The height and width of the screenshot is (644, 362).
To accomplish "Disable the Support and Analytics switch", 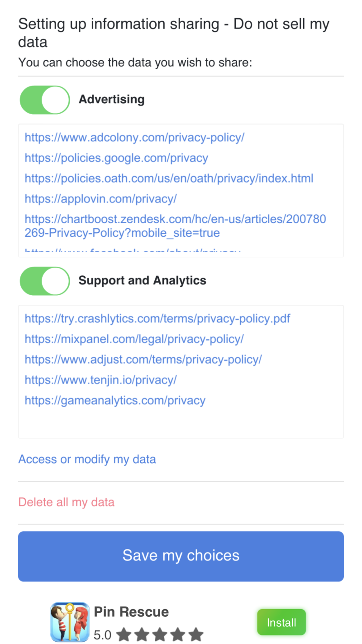I will pos(45,281).
